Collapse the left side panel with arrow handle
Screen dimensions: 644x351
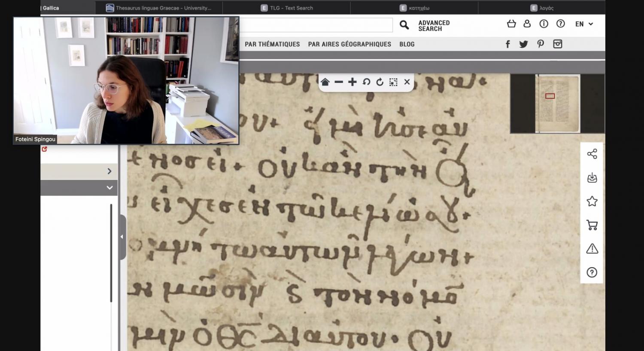(x=122, y=237)
